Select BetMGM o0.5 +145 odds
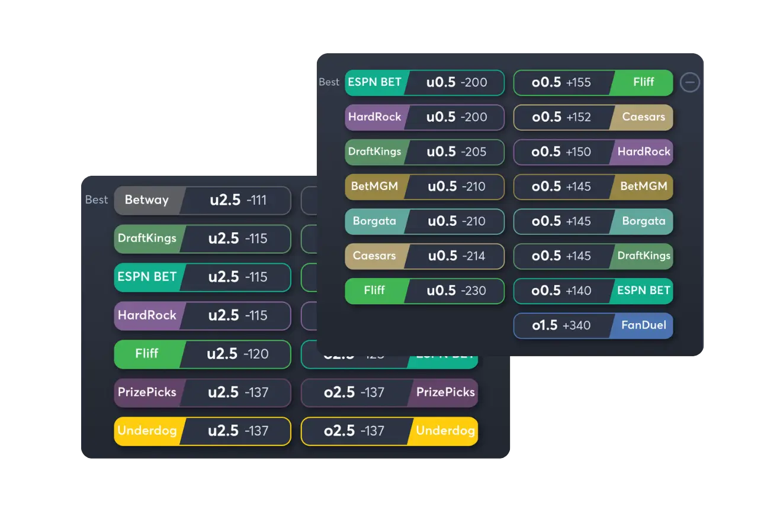Viewport: 767px width, 532px height. pos(593,186)
